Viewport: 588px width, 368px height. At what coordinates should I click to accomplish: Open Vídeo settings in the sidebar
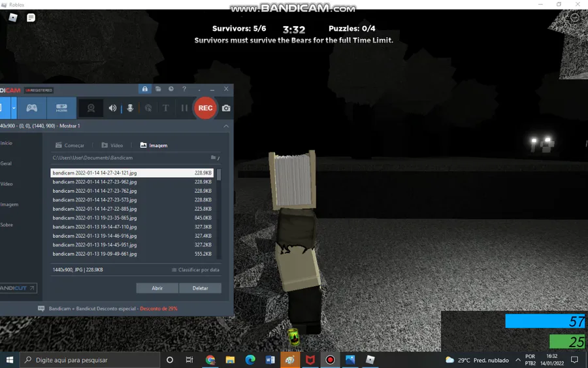click(x=7, y=184)
